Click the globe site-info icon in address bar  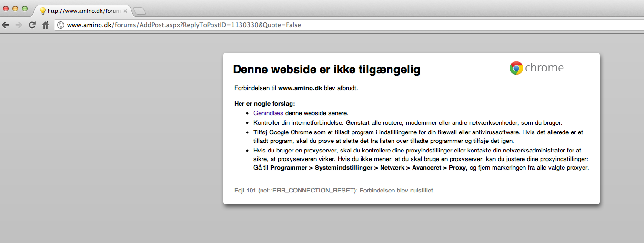(61, 25)
